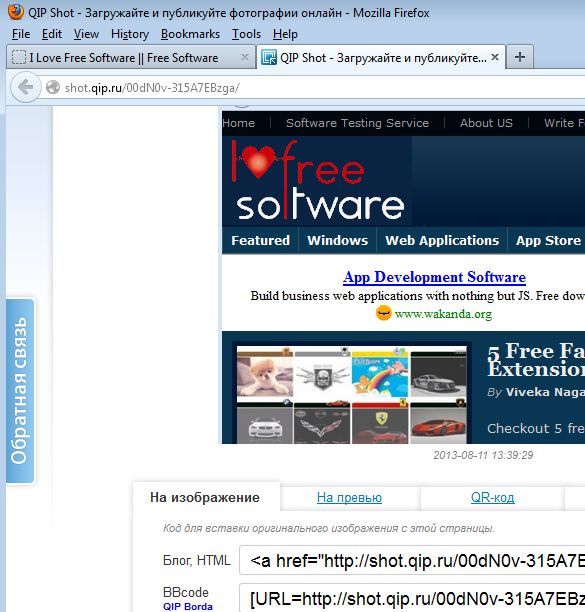The image size is (585, 612).
Task: Click the BBcode URL field
Action: coord(412,598)
